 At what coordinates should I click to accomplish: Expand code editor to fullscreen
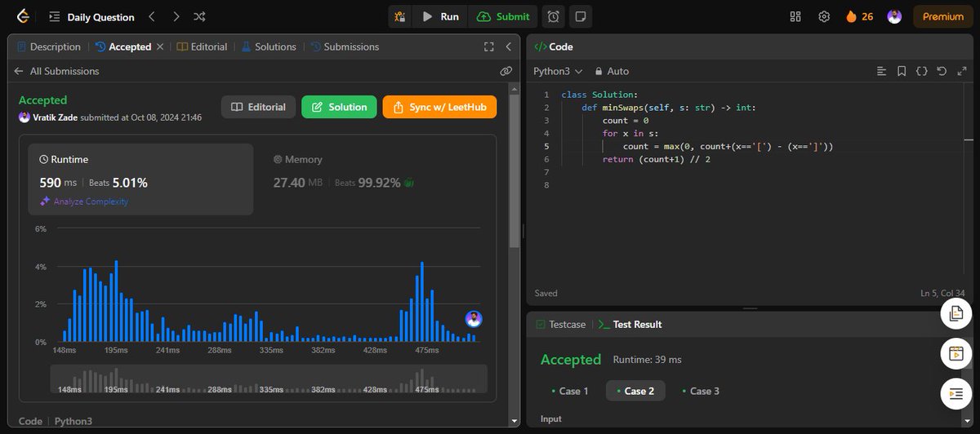coord(961,71)
